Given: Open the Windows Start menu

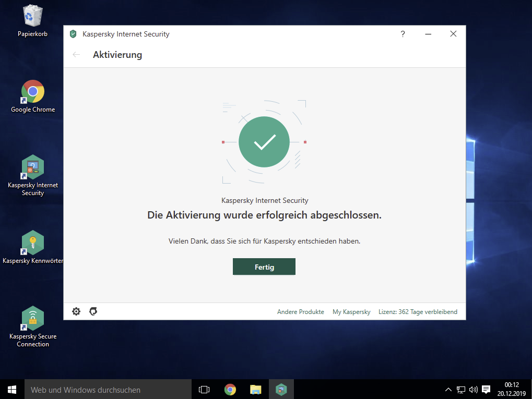Looking at the screenshot, I should coord(12,390).
